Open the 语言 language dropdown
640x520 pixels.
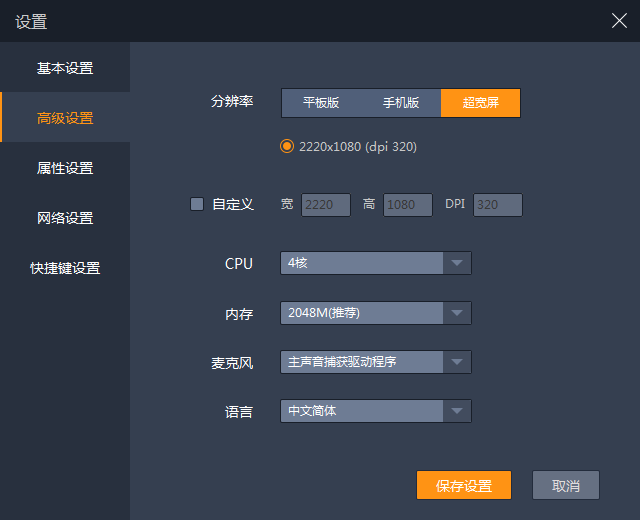pos(375,411)
